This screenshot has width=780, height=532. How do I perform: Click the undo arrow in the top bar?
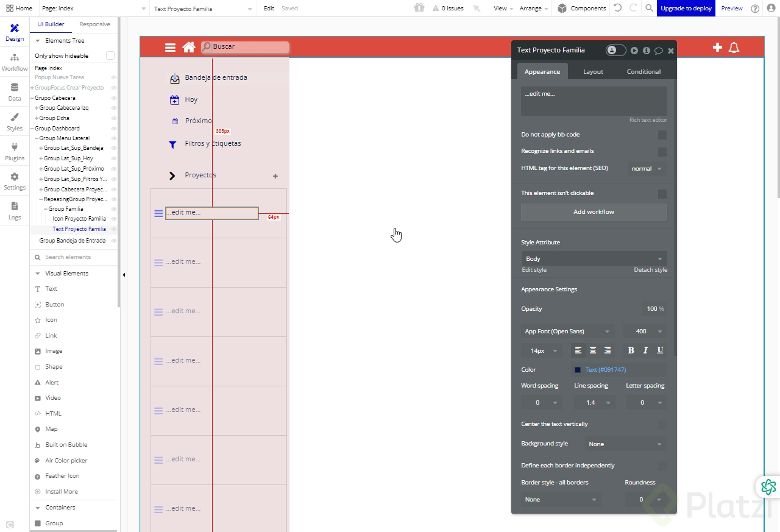click(618, 8)
